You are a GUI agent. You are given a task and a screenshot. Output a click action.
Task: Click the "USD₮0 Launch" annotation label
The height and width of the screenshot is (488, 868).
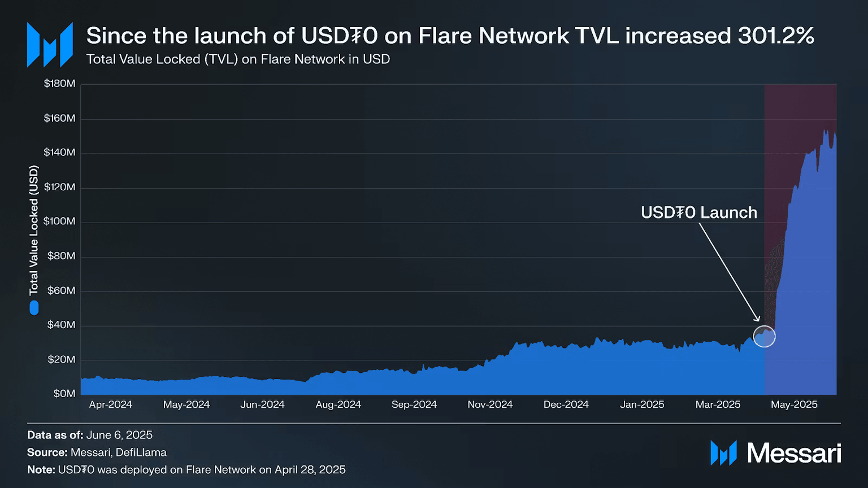pyautogui.click(x=699, y=212)
